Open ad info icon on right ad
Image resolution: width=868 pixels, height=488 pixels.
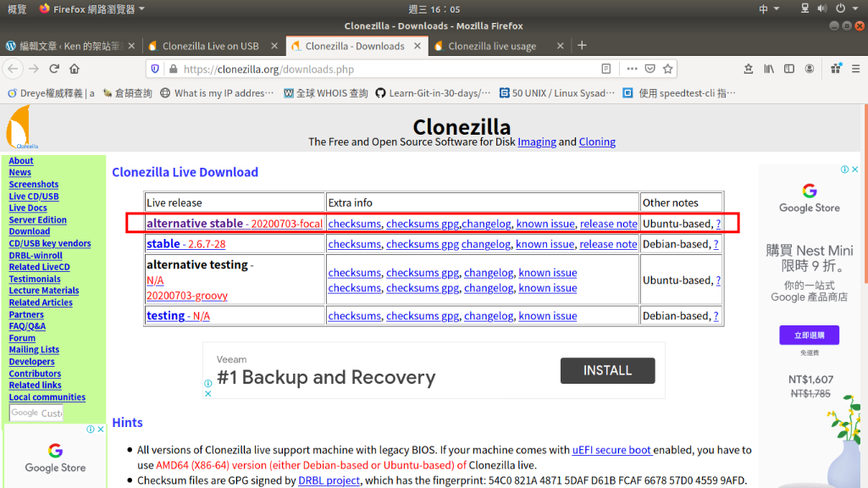(x=845, y=169)
